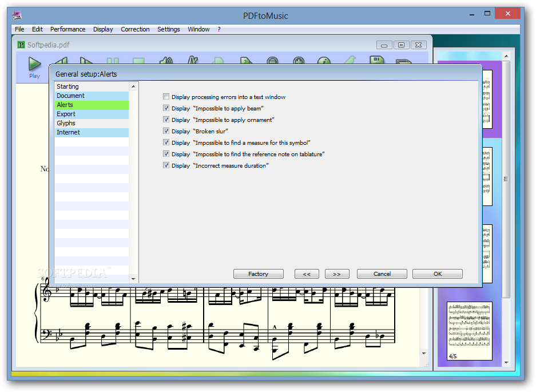Image resolution: width=536 pixels, height=392 pixels.
Task: Open the Settings menu
Action: (169, 29)
